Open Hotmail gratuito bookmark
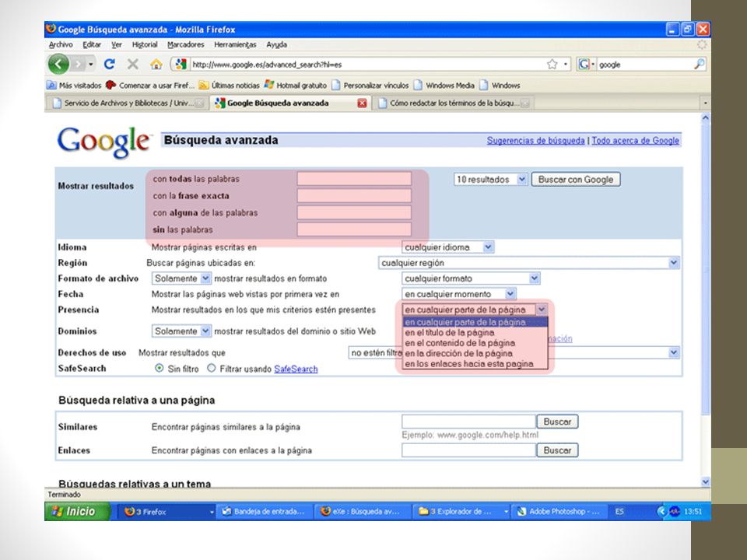Image resolution: width=747 pixels, height=560 pixels. [296, 86]
